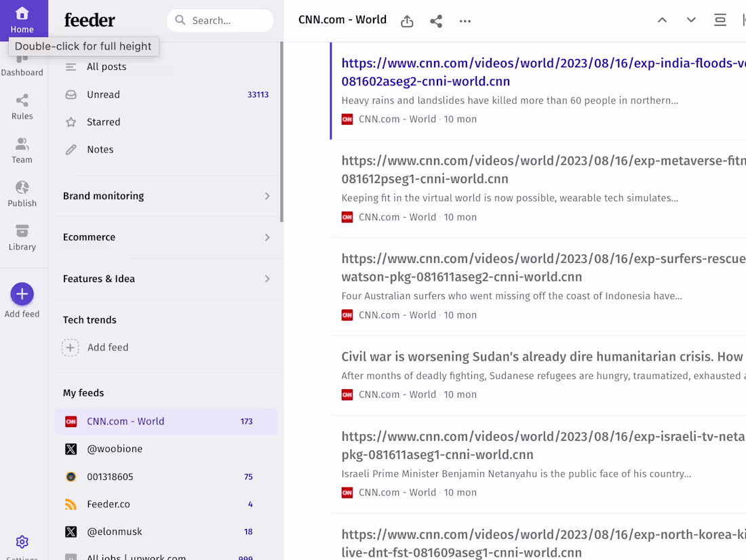The height and width of the screenshot is (560, 746).
Task: Click 'Heavy rains and landslides' summary text
Action: coord(509,100)
